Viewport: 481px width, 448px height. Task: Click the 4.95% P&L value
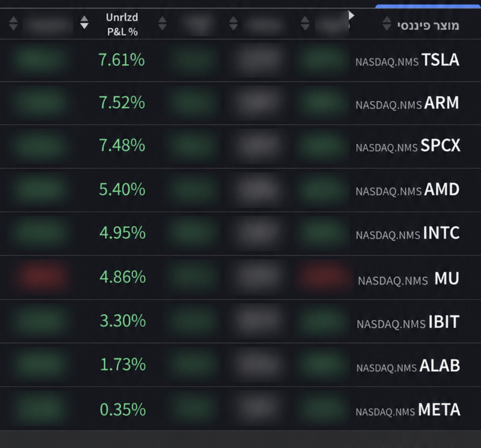point(122,233)
